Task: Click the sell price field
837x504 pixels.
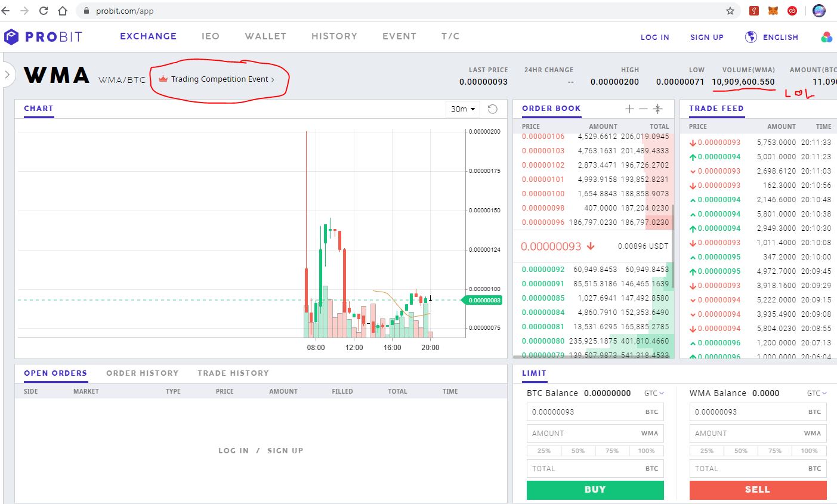Action: click(758, 412)
